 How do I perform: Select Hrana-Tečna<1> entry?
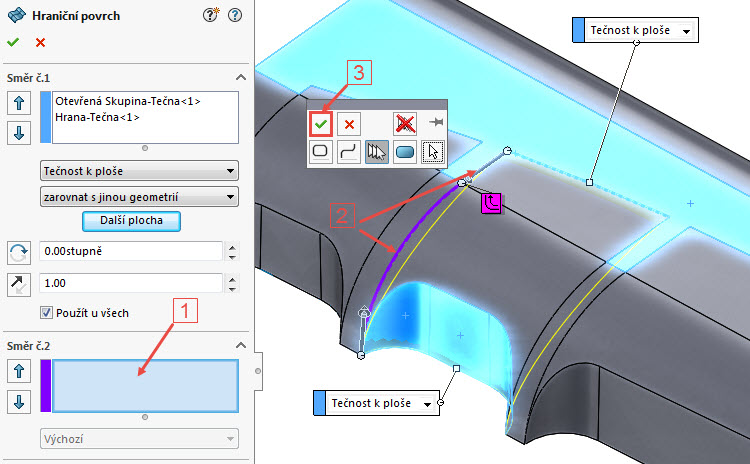click(x=97, y=117)
